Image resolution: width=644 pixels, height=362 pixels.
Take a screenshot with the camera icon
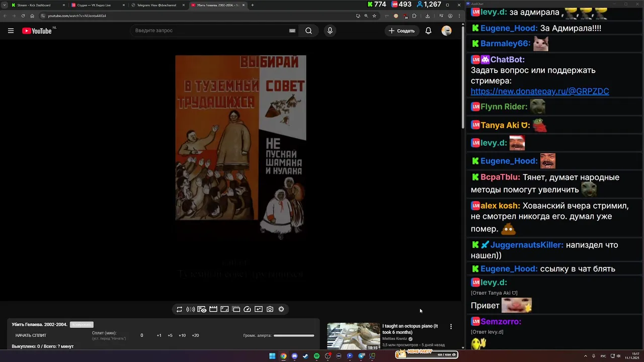coord(270,309)
